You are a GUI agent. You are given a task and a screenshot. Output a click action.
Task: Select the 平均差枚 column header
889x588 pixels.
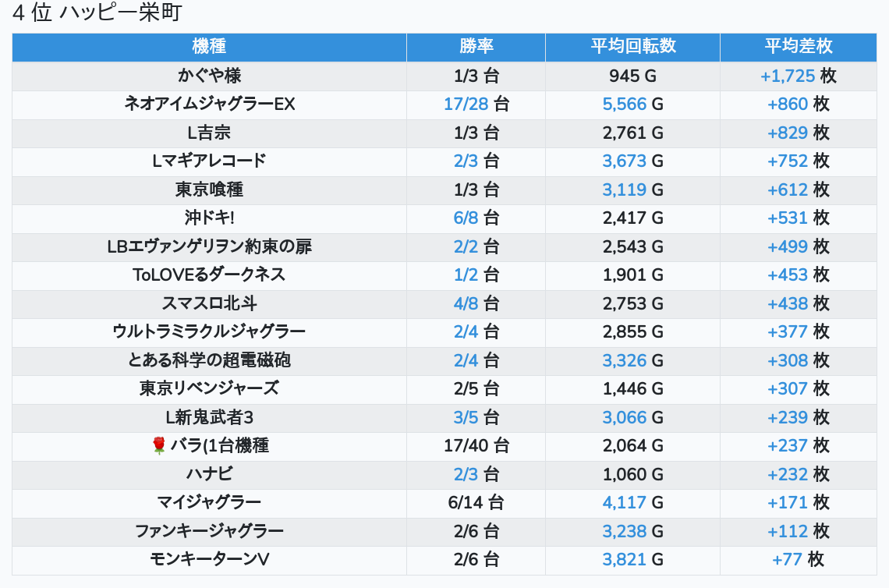(799, 47)
